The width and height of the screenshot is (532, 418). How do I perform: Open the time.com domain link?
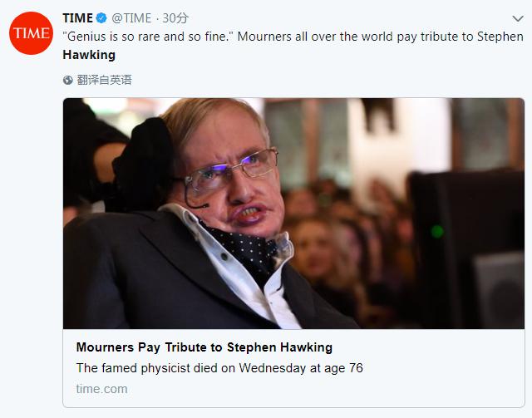[x=101, y=388]
